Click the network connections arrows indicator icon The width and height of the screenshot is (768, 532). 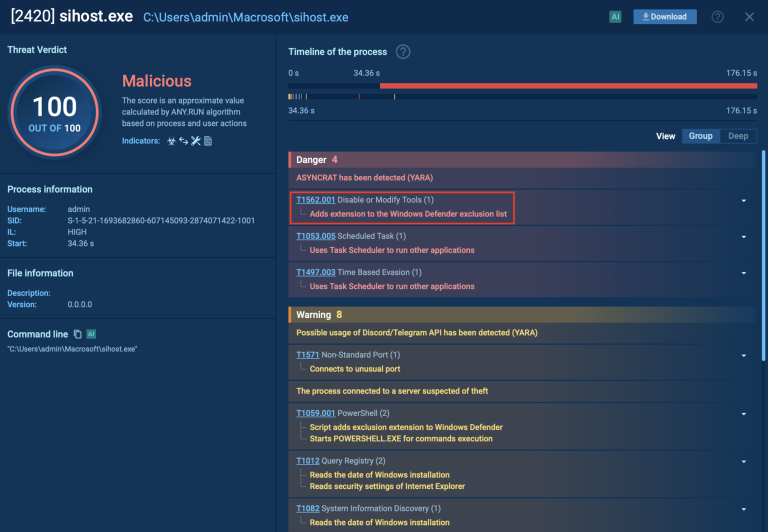[x=183, y=141]
